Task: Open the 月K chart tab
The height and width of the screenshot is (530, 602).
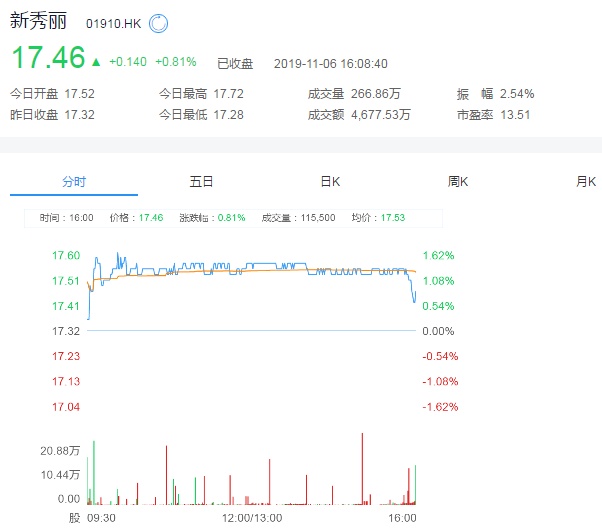Action: pyautogui.click(x=585, y=181)
